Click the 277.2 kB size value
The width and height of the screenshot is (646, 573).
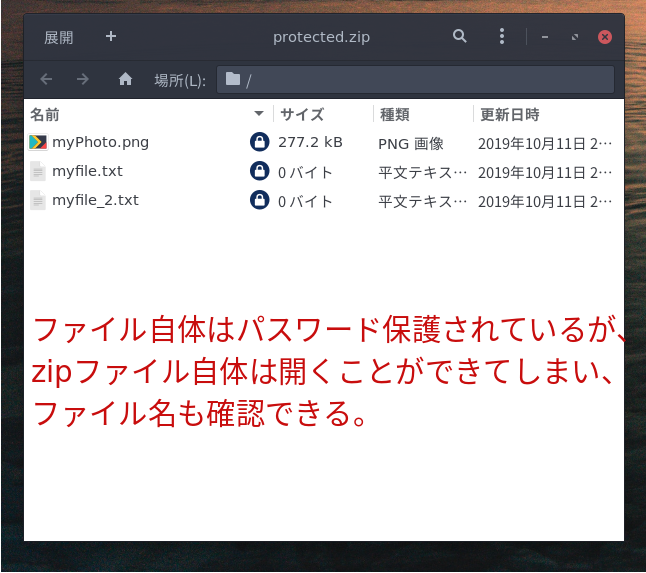[x=310, y=143]
